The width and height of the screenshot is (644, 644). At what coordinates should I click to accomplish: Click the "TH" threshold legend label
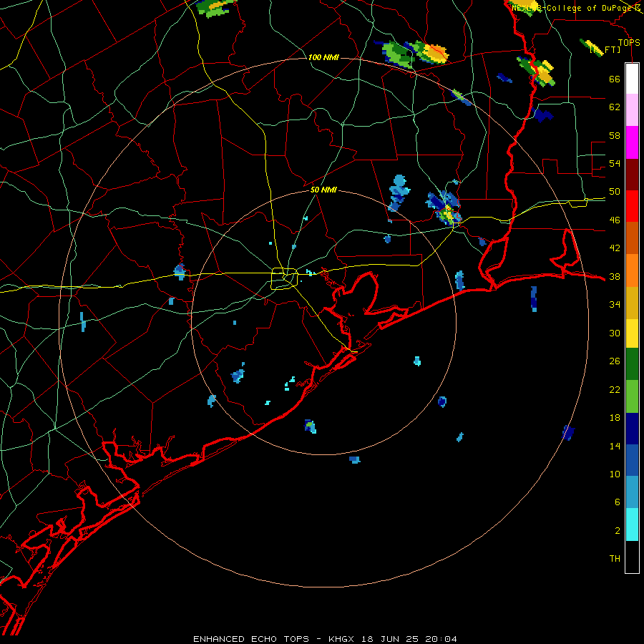(615, 559)
